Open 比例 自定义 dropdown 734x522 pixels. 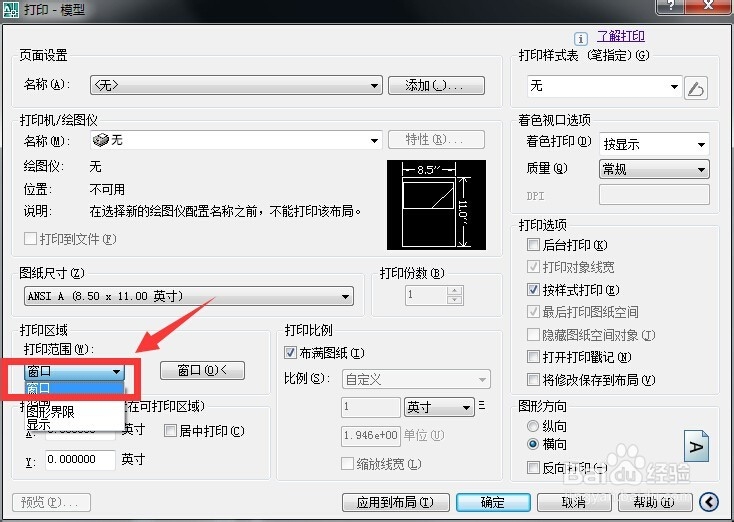pos(416,380)
